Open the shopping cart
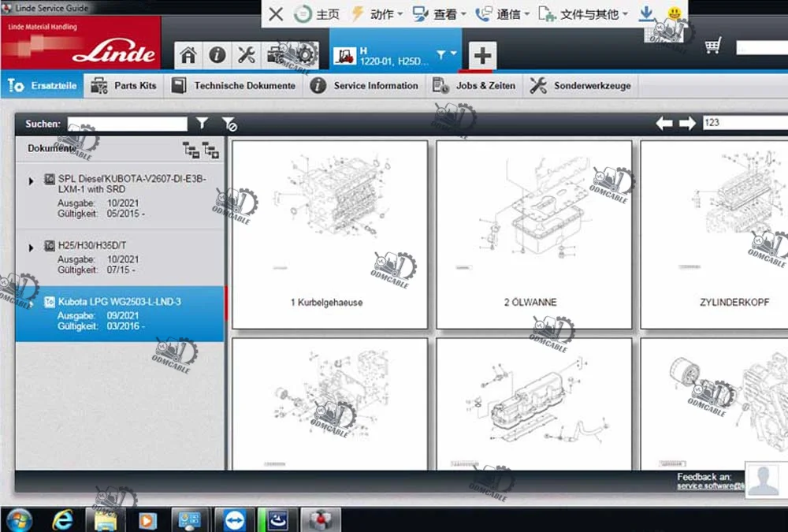This screenshot has height=532, width=788. coord(713,46)
